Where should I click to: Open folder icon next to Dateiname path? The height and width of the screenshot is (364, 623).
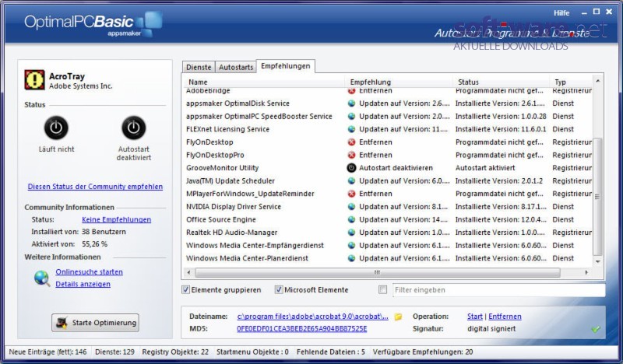(398, 317)
